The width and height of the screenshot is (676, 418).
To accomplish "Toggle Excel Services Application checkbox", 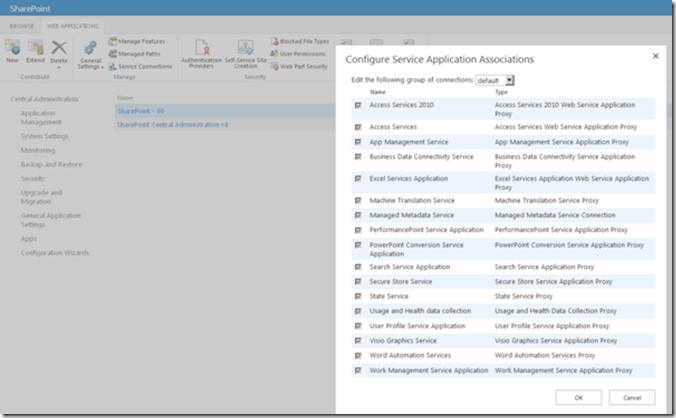I will click(x=358, y=178).
